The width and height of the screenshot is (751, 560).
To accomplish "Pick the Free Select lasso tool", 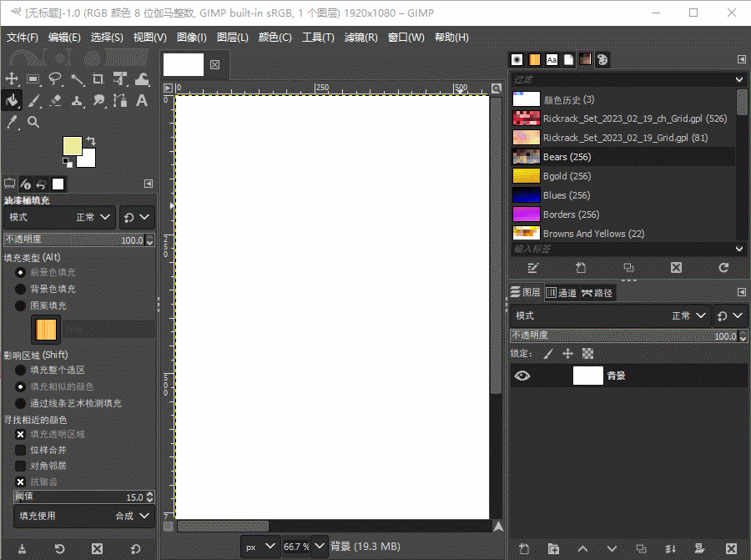I will coord(55,79).
